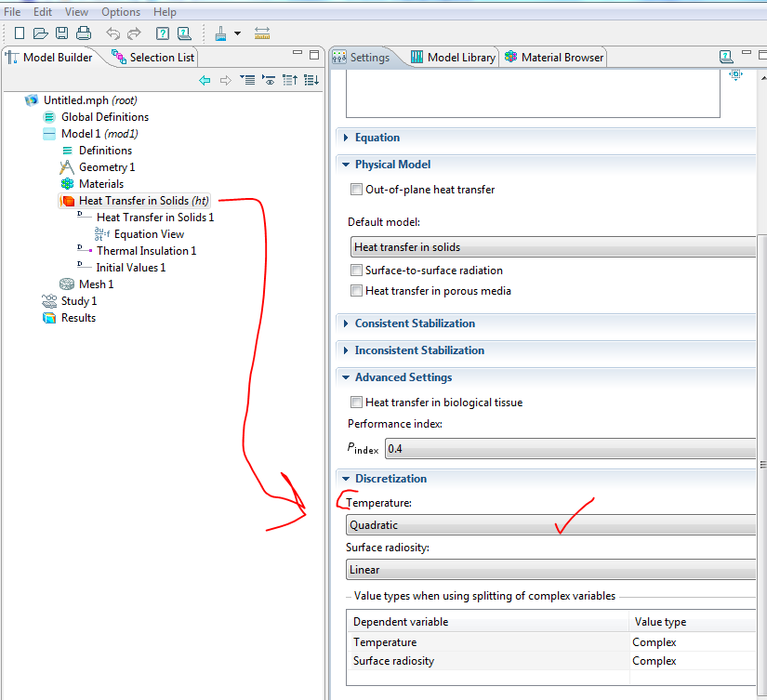Switch to the Selection List tab
Viewport: 767px width, 700px height.
tap(153, 58)
